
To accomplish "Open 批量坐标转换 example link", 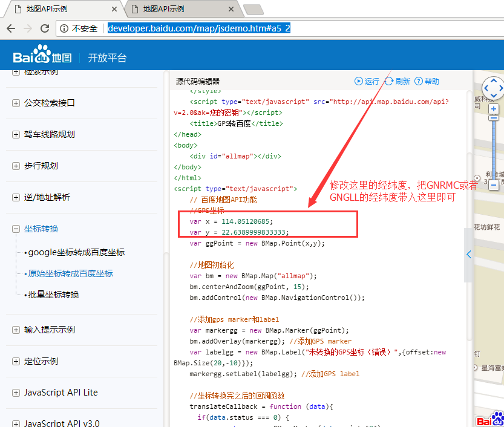I will pyautogui.click(x=53, y=295).
